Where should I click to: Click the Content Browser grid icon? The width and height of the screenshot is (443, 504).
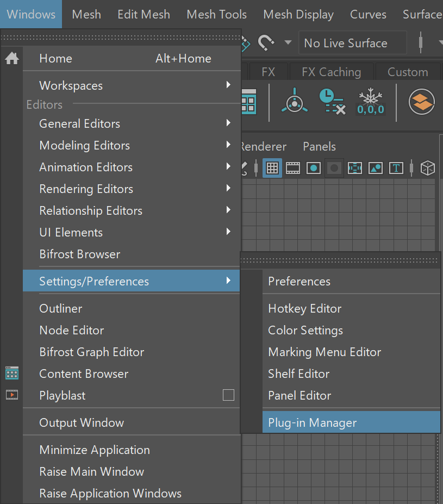click(12, 373)
